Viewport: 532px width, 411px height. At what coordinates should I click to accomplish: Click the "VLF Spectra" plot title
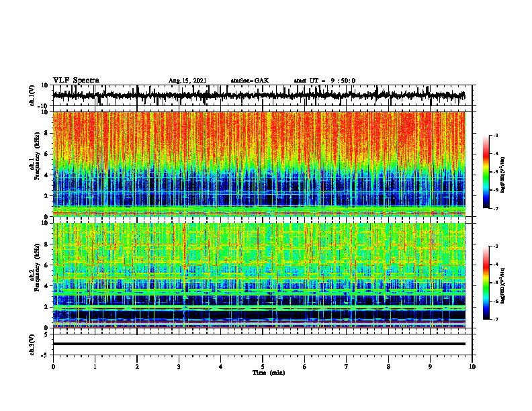coord(76,81)
